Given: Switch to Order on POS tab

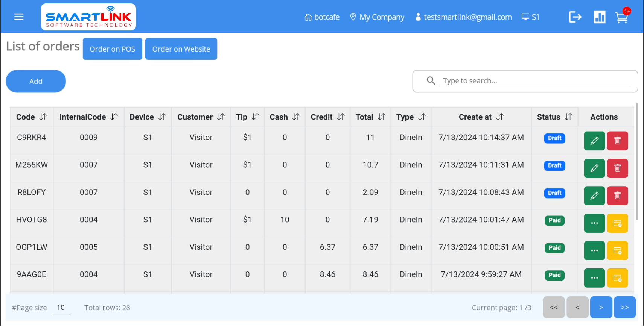Looking at the screenshot, I should pyautogui.click(x=112, y=49).
